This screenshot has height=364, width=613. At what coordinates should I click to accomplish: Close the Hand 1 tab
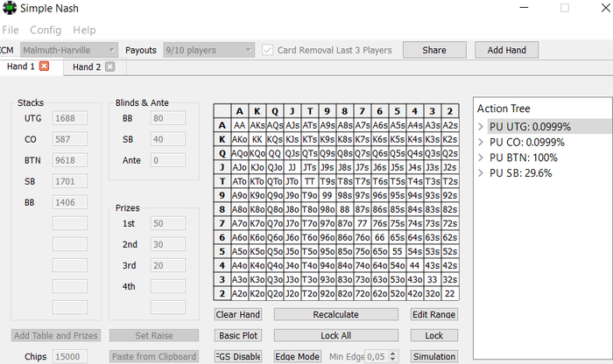[44, 66]
